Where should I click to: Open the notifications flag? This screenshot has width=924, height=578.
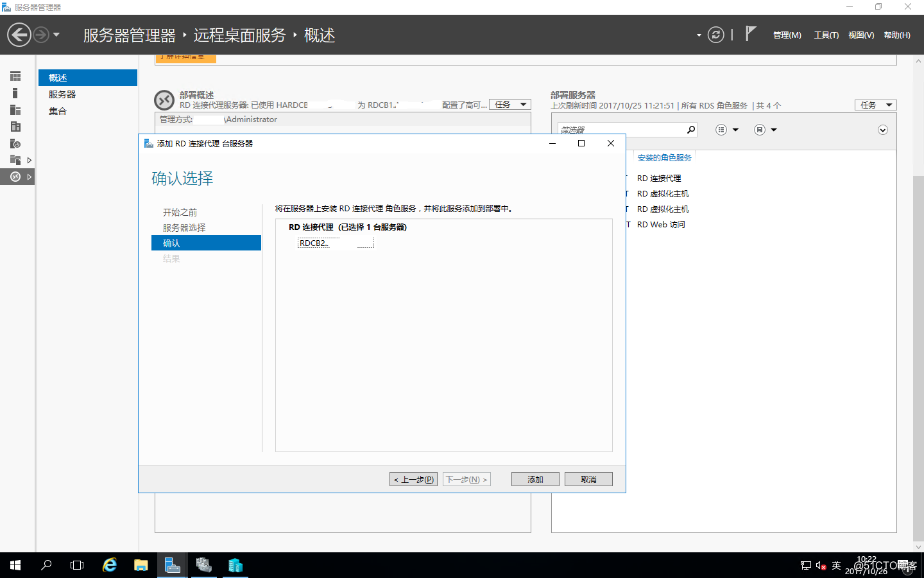click(751, 33)
